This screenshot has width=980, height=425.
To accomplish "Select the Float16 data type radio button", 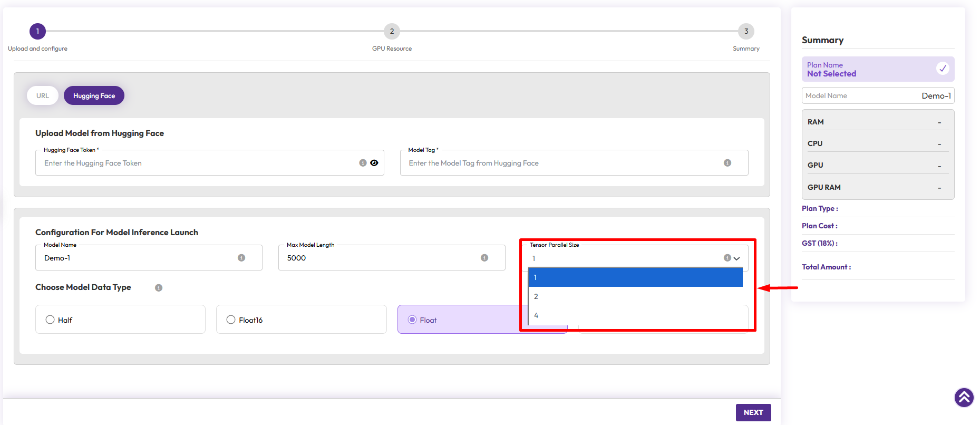I will pos(231,320).
